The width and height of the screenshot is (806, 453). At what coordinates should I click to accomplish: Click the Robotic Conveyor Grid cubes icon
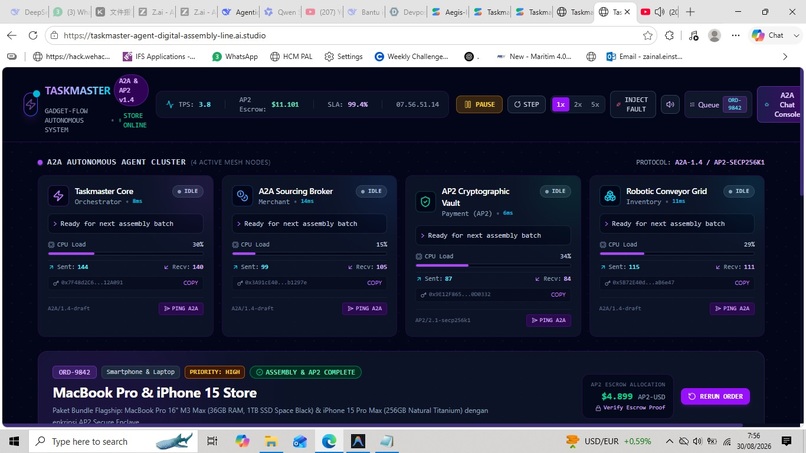click(x=610, y=196)
